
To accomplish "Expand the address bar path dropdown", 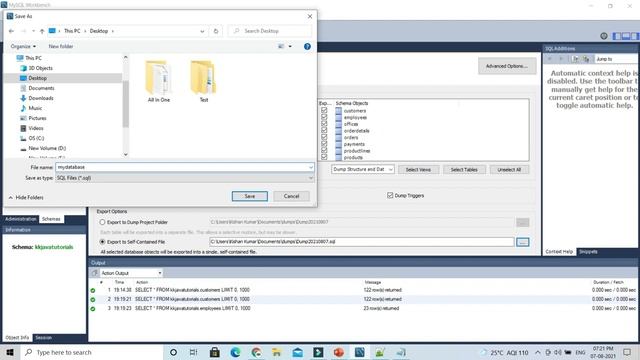I will click(202, 31).
